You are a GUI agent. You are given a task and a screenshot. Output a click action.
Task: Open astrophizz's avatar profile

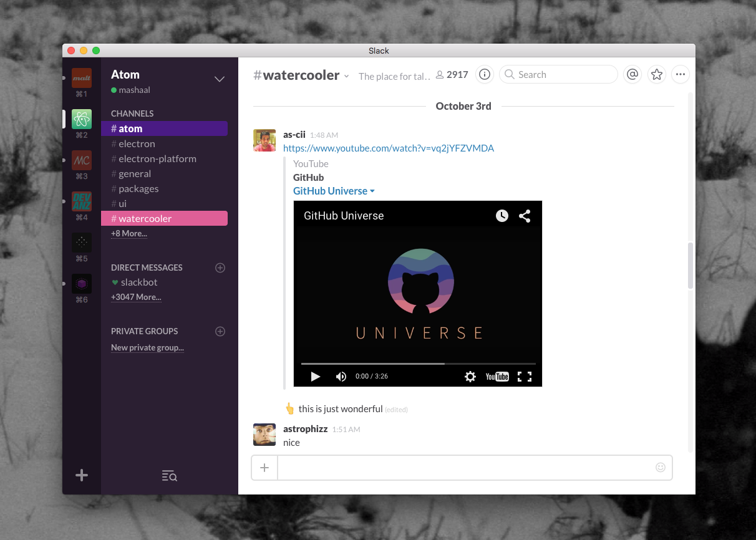[x=264, y=435]
